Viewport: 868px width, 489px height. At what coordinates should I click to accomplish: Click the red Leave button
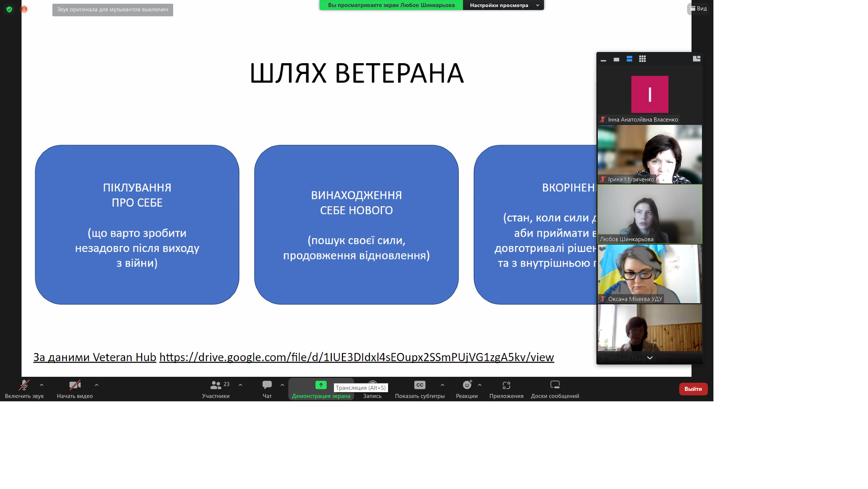(693, 389)
